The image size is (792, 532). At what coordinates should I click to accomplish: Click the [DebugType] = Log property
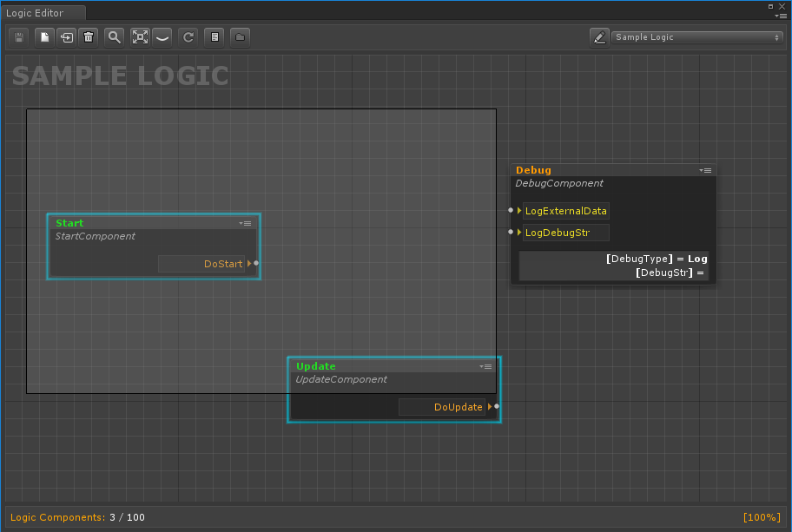point(657,259)
